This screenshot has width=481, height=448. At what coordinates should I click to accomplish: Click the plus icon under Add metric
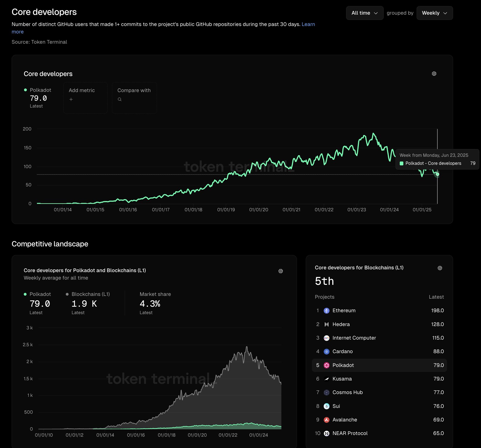(71, 99)
